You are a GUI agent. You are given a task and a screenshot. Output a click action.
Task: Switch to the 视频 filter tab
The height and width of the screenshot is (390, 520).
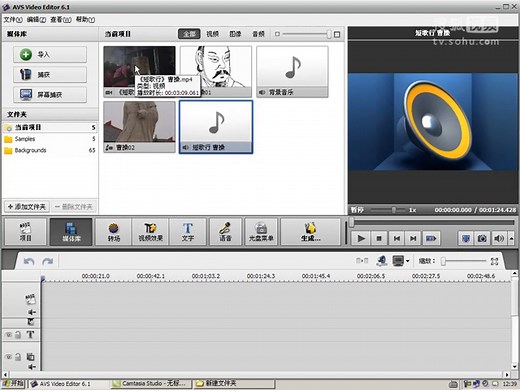[x=212, y=34]
